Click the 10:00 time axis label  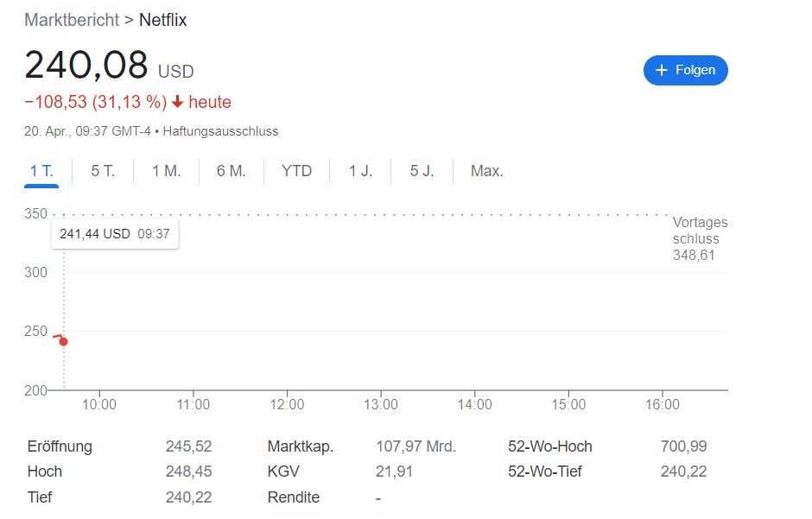pos(99,405)
